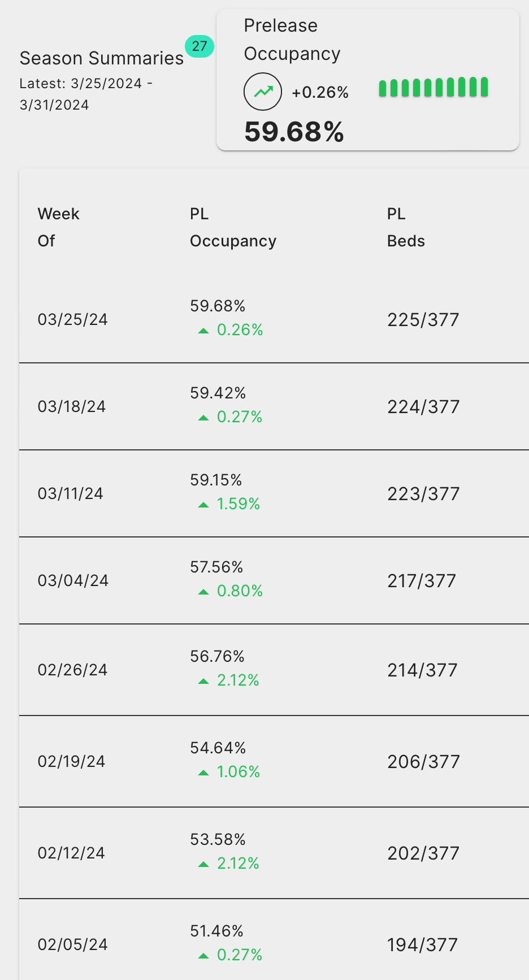Screen dimensions: 529x980
Task: Click the green occupancy bar indicator
Action: coord(433,88)
